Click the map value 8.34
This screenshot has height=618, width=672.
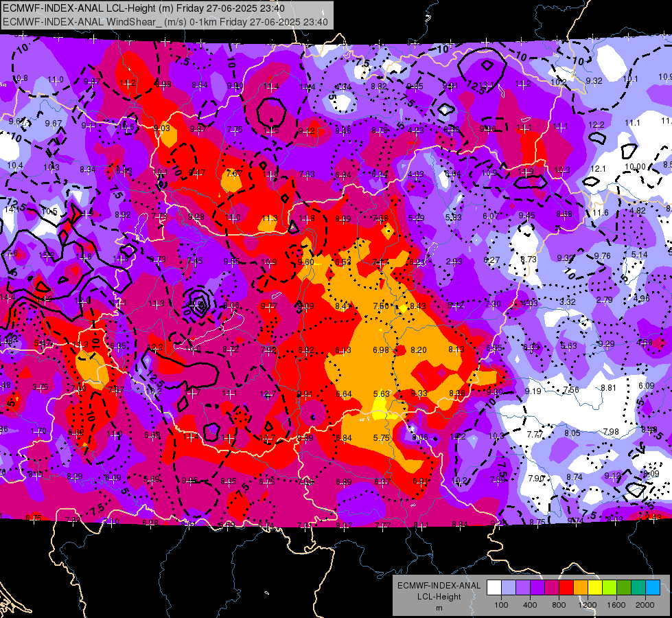click(88, 170)
